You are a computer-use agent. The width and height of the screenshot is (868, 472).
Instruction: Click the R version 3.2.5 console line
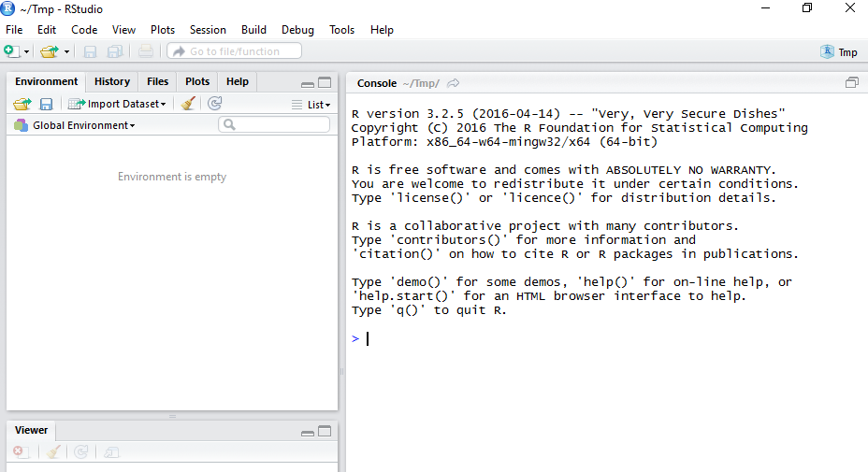(568, 113)
